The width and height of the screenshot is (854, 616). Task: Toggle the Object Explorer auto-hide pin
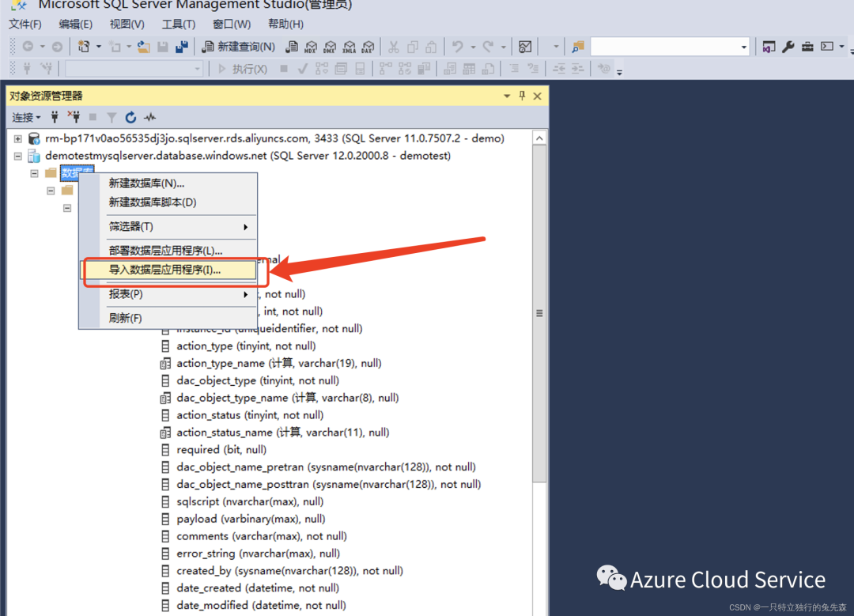pos(523,96)
